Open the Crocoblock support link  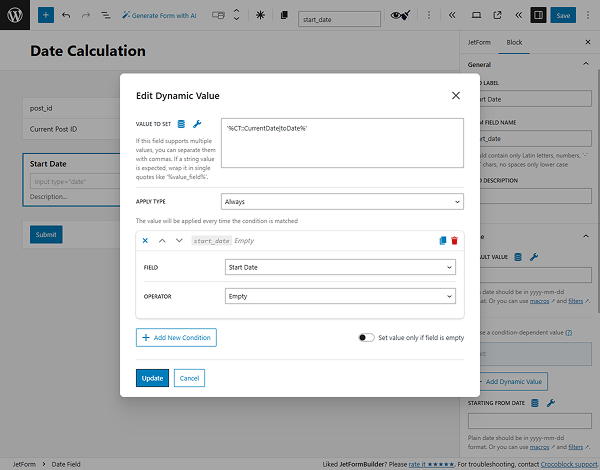pyautogui.click(x=569, y=464)
